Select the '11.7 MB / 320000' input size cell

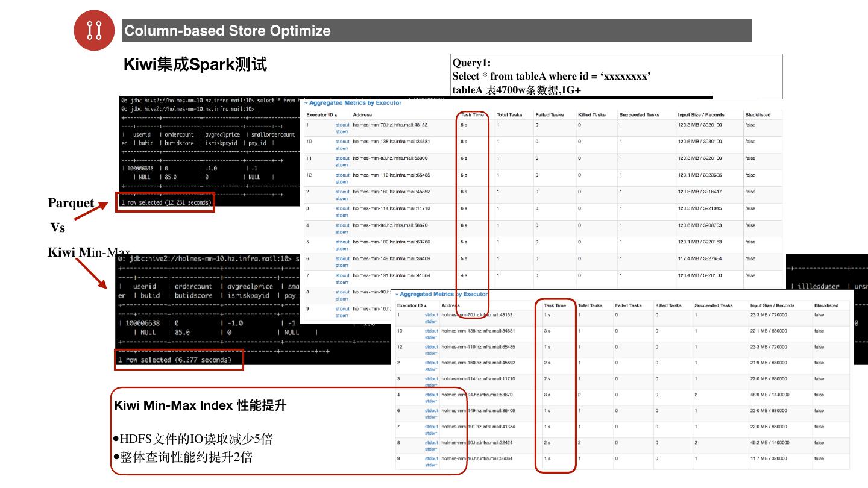[769, 458]
